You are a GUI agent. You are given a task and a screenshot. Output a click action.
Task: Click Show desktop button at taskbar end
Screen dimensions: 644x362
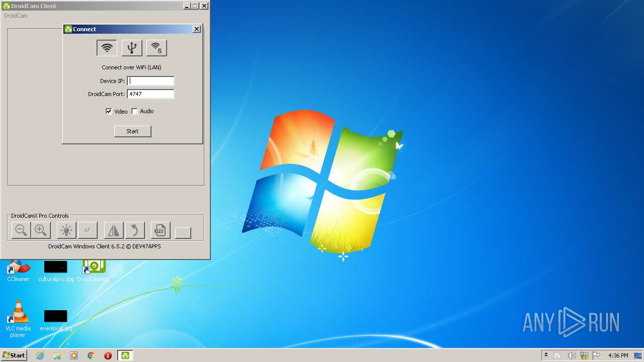[x=638, y=355]
